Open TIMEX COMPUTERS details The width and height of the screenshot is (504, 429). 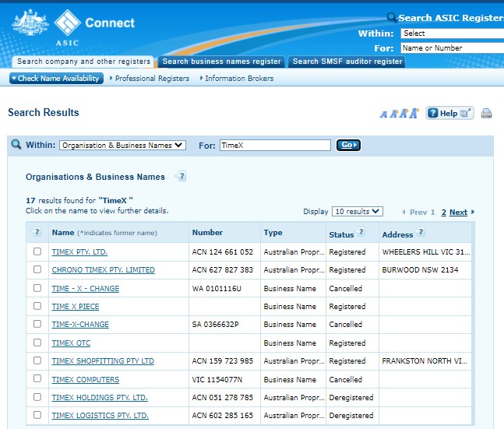[86, 379]
